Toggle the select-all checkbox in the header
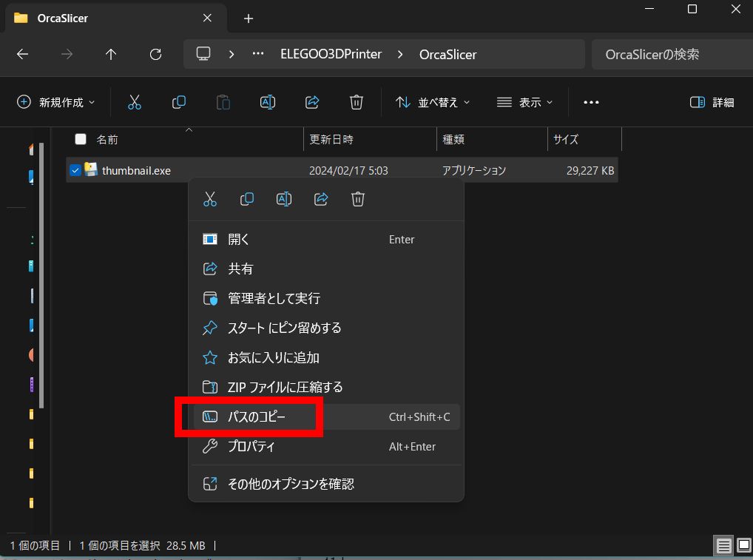 pos(81,139)
